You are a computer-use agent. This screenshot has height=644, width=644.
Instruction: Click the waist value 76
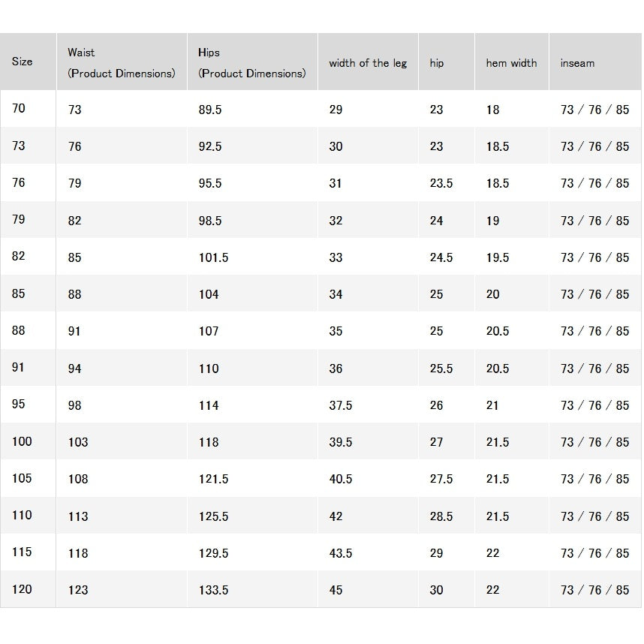75,146
